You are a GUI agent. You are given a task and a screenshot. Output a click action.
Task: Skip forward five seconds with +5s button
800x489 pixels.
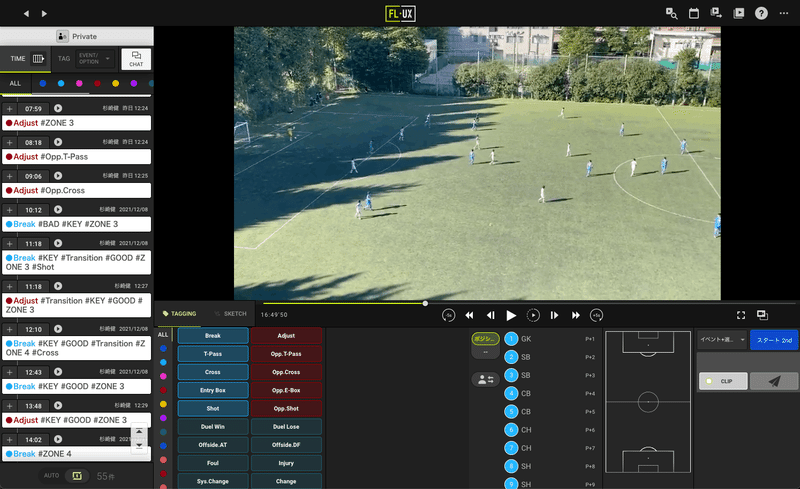pos(596,315)
